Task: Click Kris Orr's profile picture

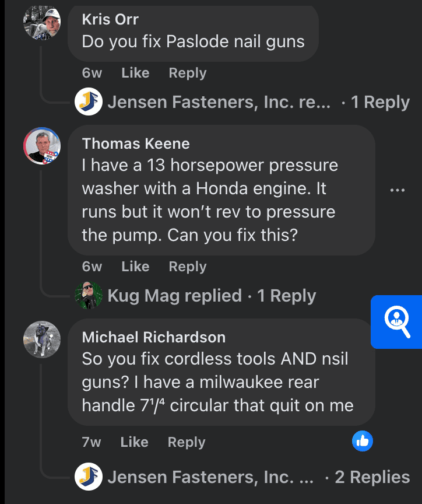Action: coord(42,23)
